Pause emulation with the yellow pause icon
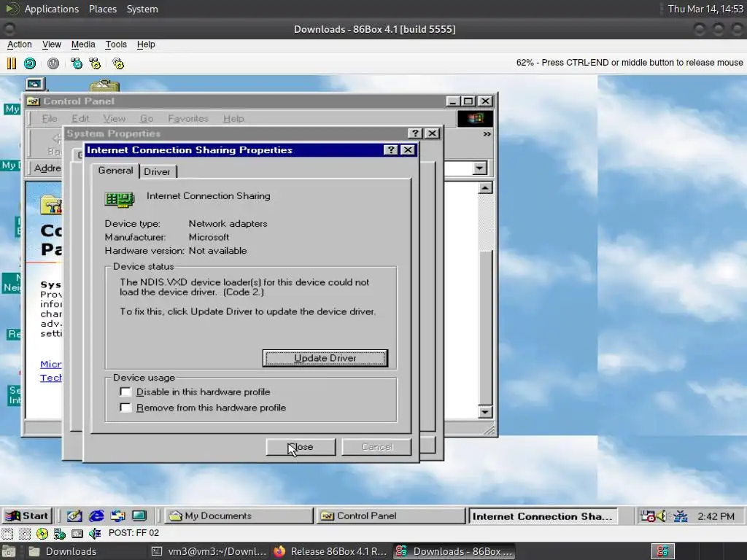Viewport: 747px width, 560px height. 12,63
